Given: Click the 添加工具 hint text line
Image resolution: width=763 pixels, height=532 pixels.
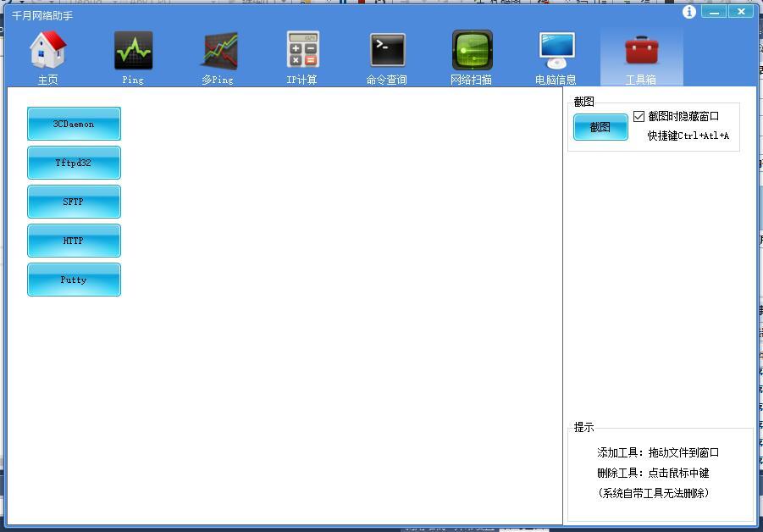Looking at the screenshot, I should (658, 453).
